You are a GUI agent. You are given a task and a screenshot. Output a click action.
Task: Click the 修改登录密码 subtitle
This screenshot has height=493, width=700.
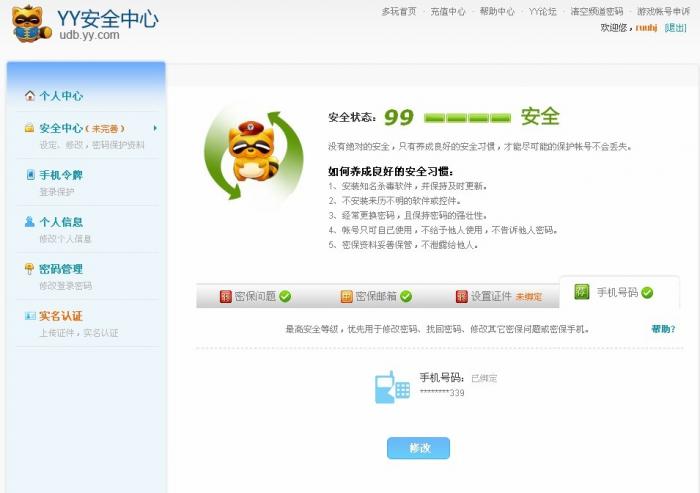pyautogui.click(x=66, y=286)
